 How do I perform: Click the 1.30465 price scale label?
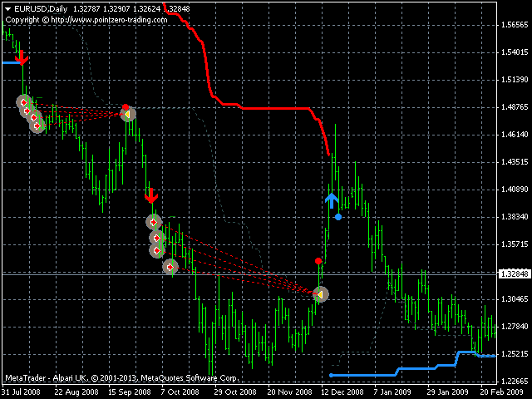(515, 299)
